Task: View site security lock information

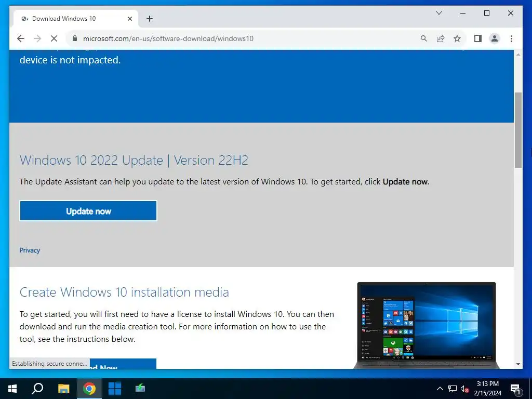Action: point(75,38)
